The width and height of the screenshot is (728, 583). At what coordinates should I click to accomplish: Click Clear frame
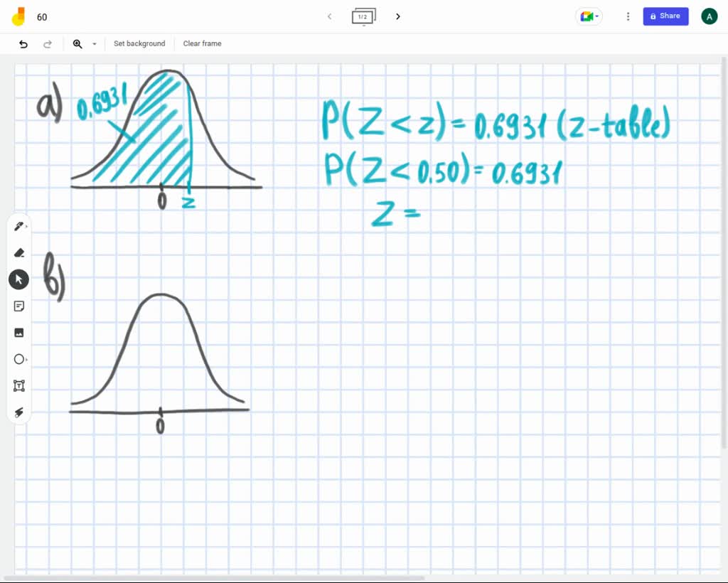(202, 43)
